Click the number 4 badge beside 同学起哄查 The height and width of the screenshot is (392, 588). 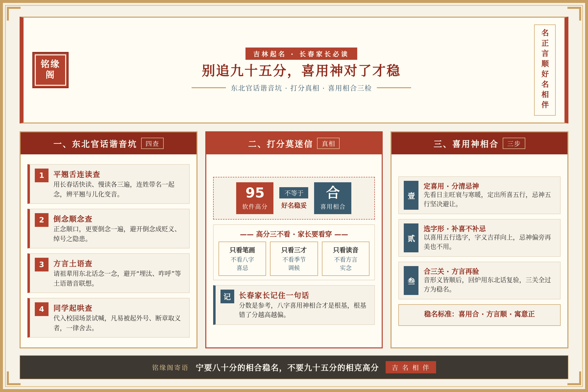(41, 309)
